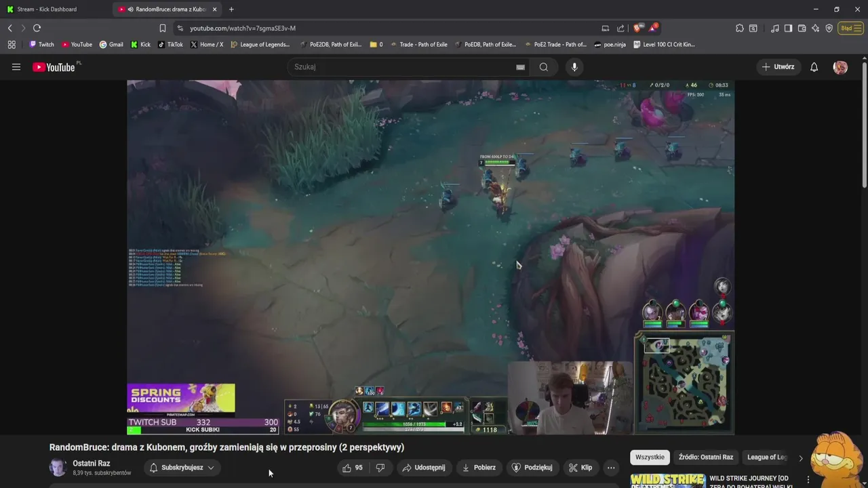Image resolution: width=868 pixels, height=488 pixels.
Task: Open the bookmarks apps grid icon
Action: [x=12, y=44]
